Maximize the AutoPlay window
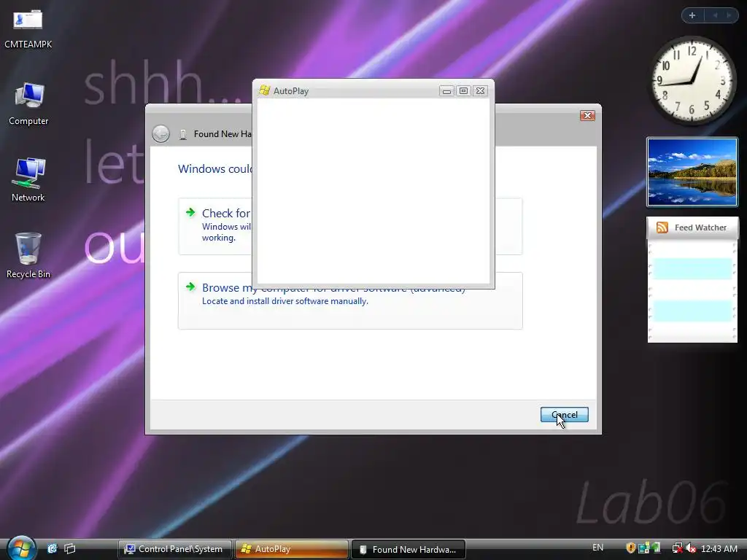This screenshot has height=560, width=747. pos(463,91)
